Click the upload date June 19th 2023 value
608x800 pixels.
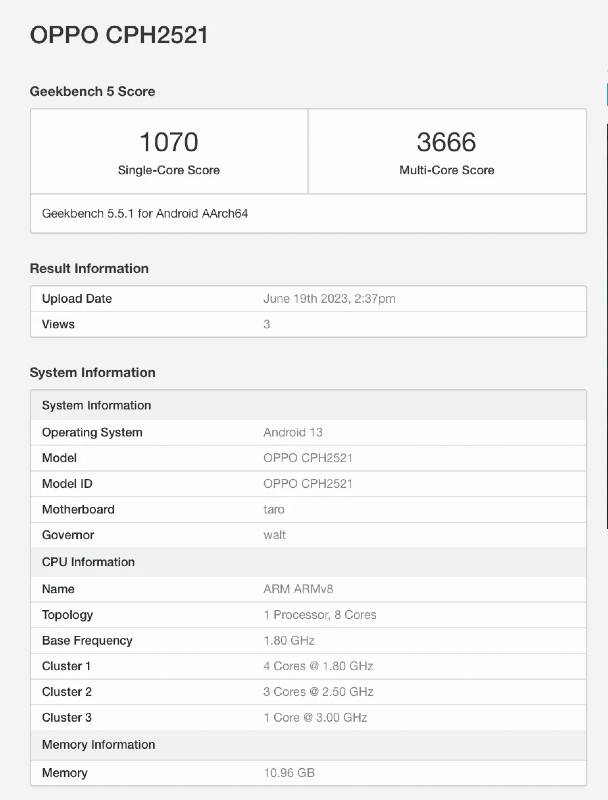pyautogui.click(x=327, y=299)
